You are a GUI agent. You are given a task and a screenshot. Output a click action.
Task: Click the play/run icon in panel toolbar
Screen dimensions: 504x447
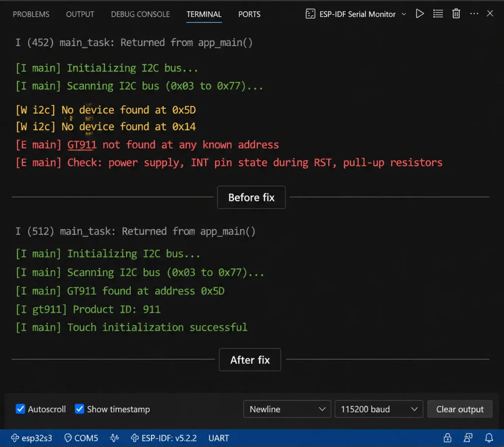tap(419, 14)
